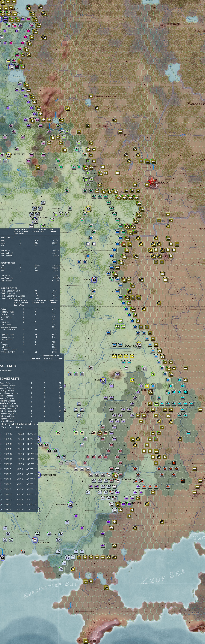Image resolution: width=205 pixels, height=644 pixels.
Task: Expand the Turn 1 destroyed units row
Action: (1, 509)
